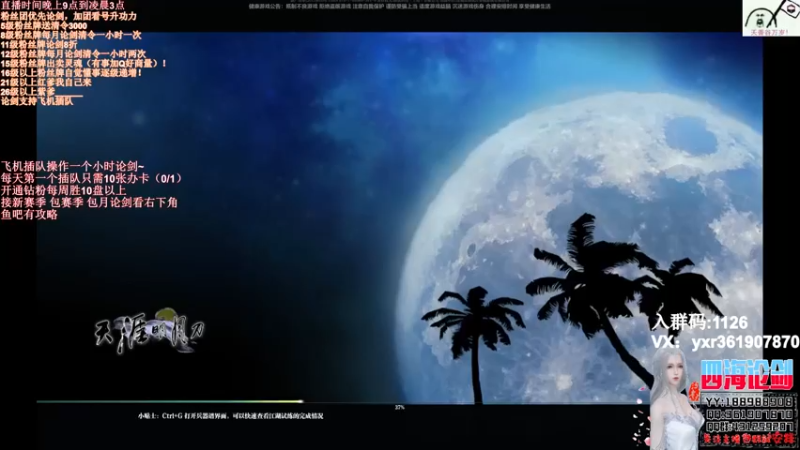
Task: Click the 鱼吧有攻略 line
Action: [29, 214]
